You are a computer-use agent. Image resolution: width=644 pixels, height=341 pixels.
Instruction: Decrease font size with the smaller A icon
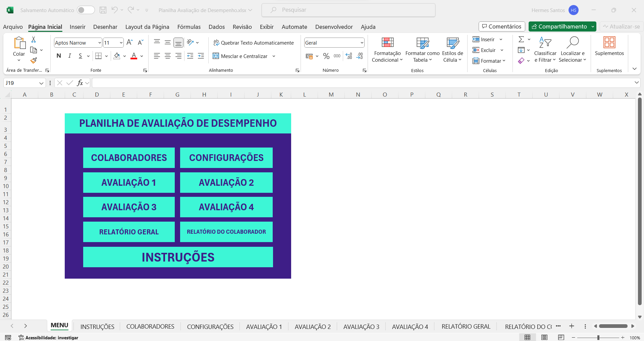141,42
